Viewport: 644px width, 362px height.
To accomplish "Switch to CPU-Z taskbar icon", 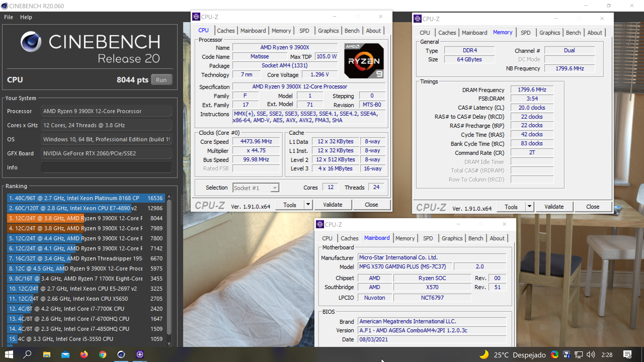I will pos(140,354).
